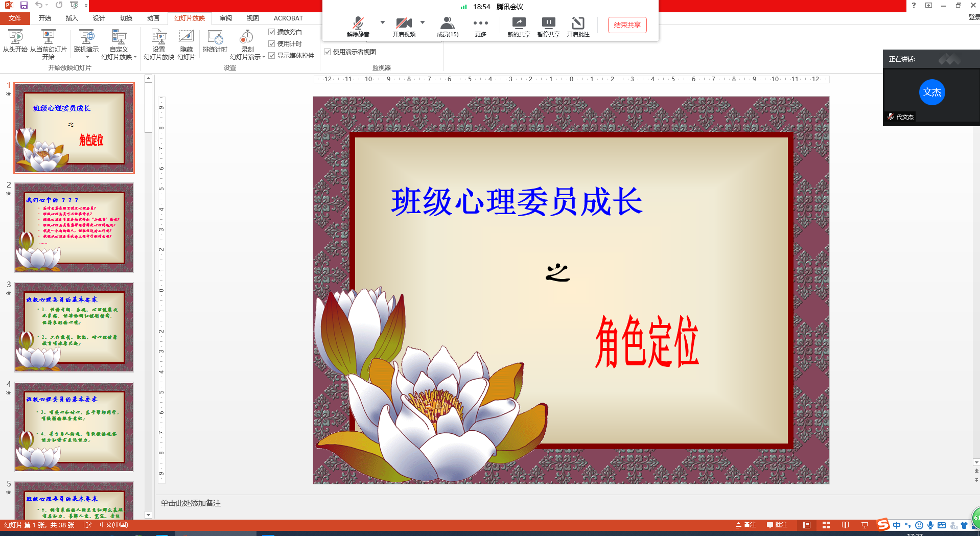This screenshot has width=980, height=536.
Task: Select slide 2 thumbnail
Action: click(x=74, y=227)
